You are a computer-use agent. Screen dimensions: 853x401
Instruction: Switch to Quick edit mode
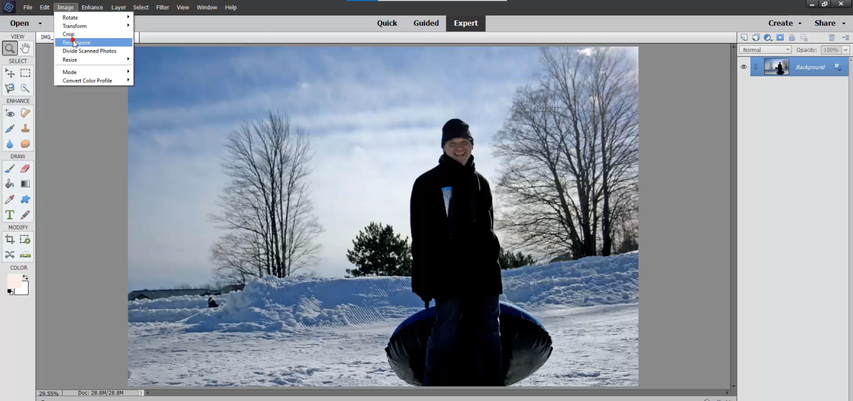click(x=387, y=23)
